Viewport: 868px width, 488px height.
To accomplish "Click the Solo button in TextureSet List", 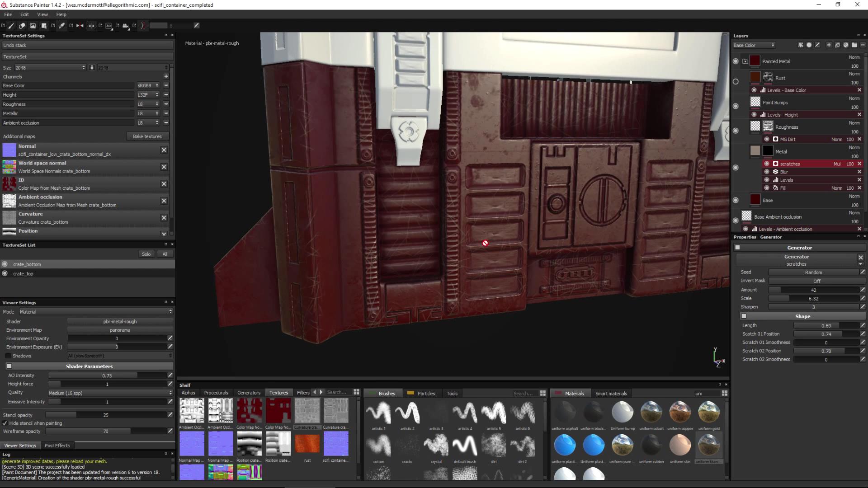I will click(146, 254).
